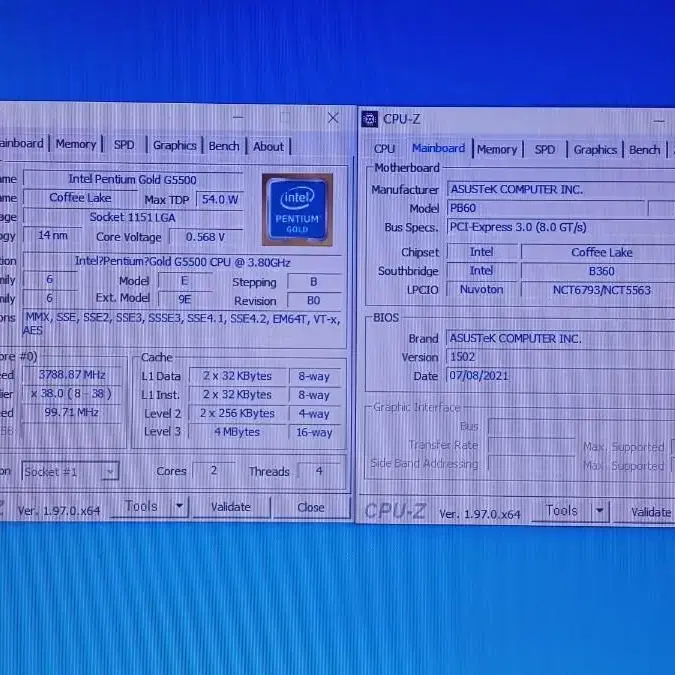The height and width of the screenshot is (675, 675).
Task: Open Bench tab in right window
Action: click(x=644, y=150)
